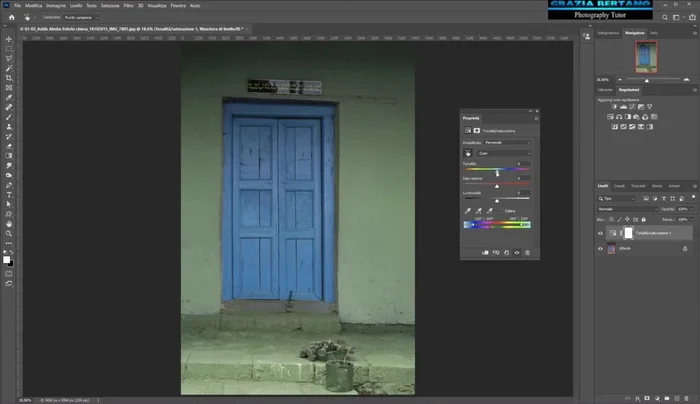Image resolution: width=700 pixels, height=404 pixels.
Task: Click the on-image adjustment hand tool in Proprietà
Action: pos(468,153)
